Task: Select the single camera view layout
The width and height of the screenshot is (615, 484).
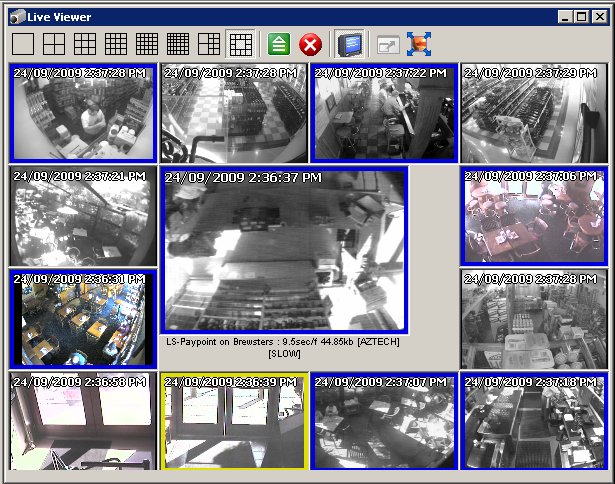Action: click(x=23, y=44)
